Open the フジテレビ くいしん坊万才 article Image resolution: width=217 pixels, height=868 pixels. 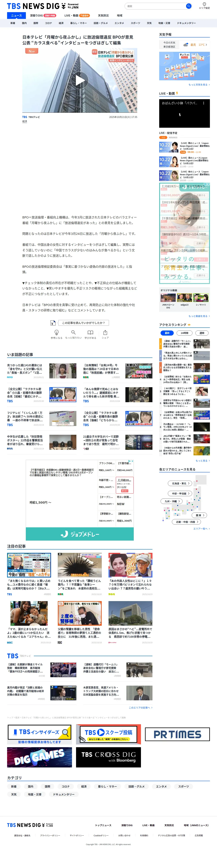coord(42,418)
